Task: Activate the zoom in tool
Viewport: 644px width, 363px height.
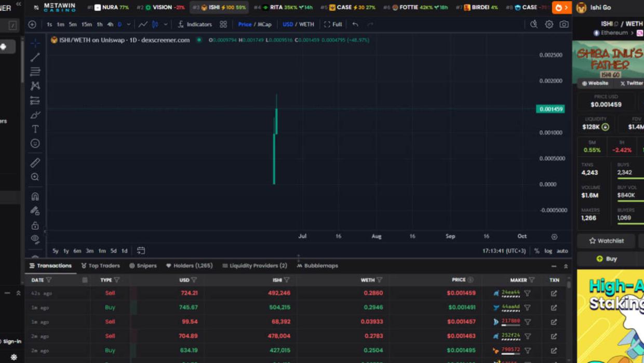Action: pyautogui.click(x=35, y=177)
